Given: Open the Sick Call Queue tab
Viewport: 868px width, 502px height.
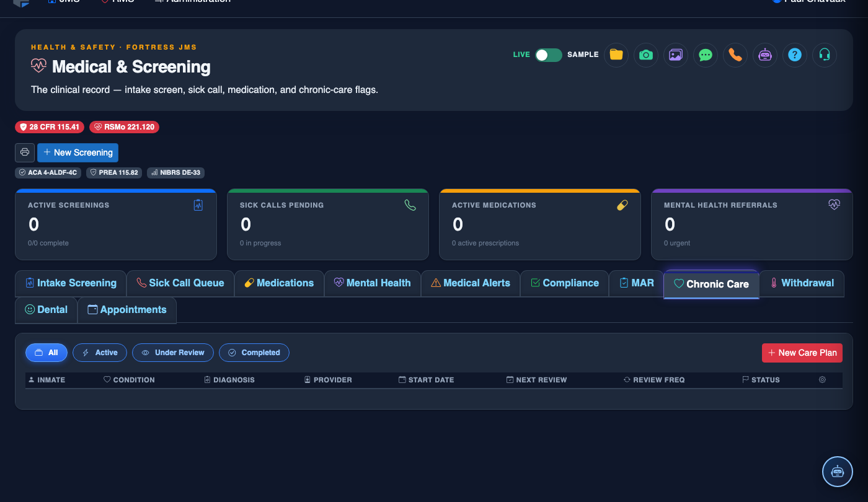Looking at the screenshot, I should point(180,283).
